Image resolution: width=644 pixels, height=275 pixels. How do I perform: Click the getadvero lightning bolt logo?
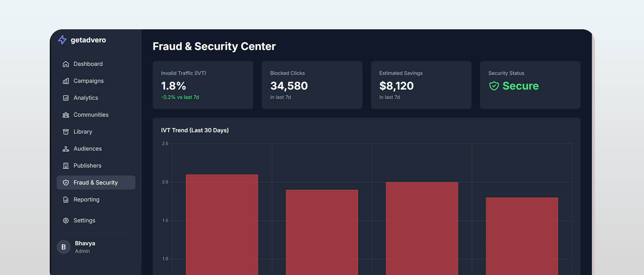tap(62, 40)
